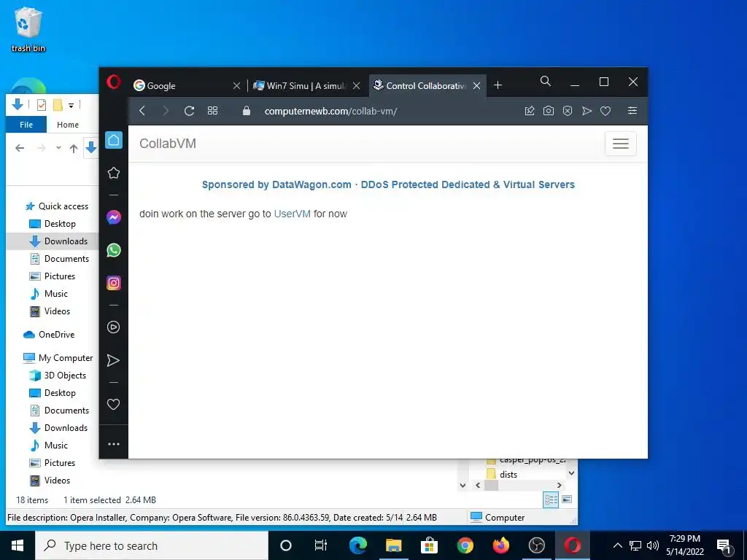Open sidebar heart icon in Opera
Viewport: 747px width, 560px height.
[x=113, y=404]
